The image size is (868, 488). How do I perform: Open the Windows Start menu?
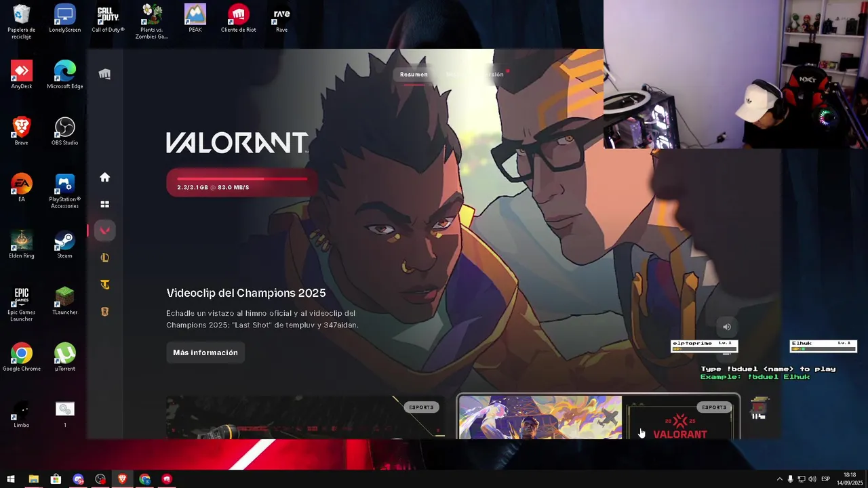pyautogui.click(x=11, y=479)
